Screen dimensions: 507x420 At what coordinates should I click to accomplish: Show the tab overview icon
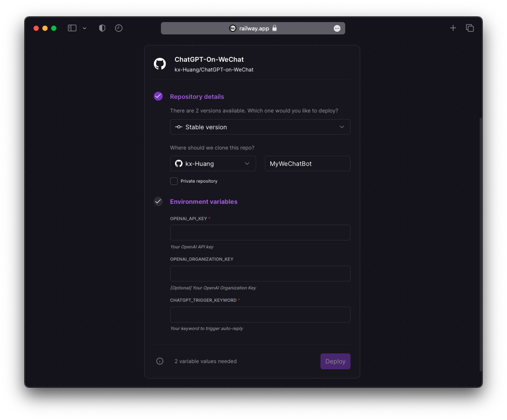tap(470, 28)
